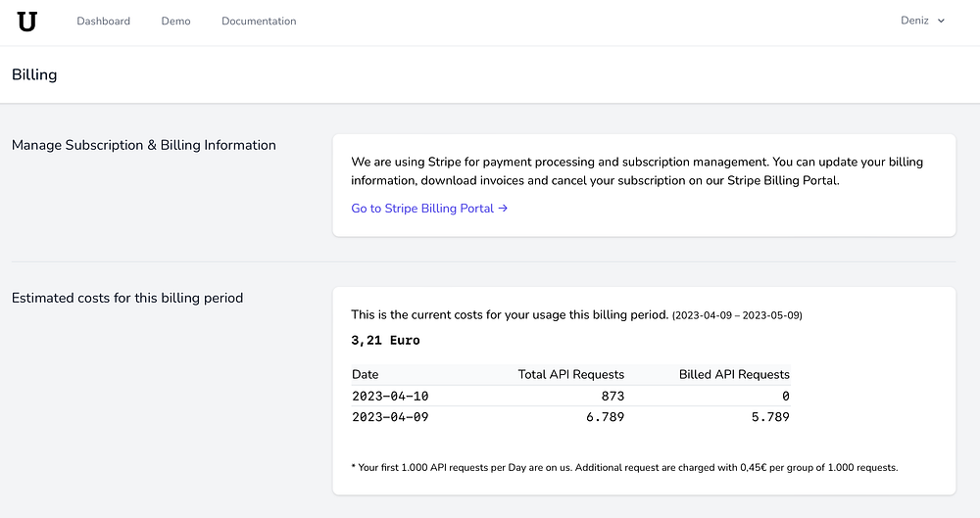Open the Go to Stripe Billing Portal link

428,209
